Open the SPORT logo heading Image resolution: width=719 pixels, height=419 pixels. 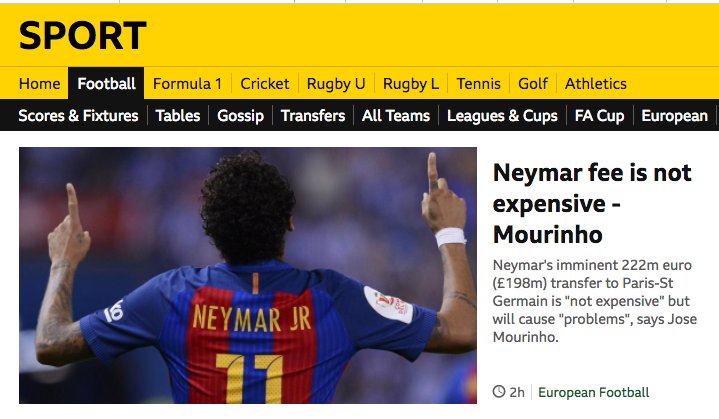click(83, 36)
